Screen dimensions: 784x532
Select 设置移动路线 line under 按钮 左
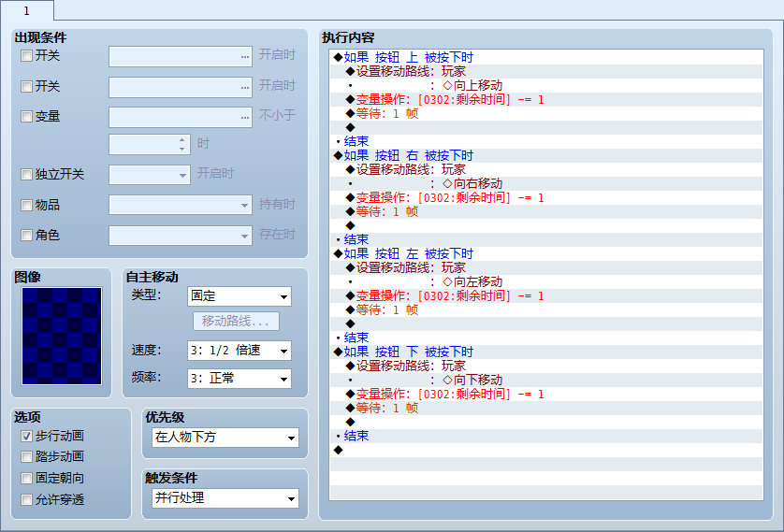tap(546, 267)
